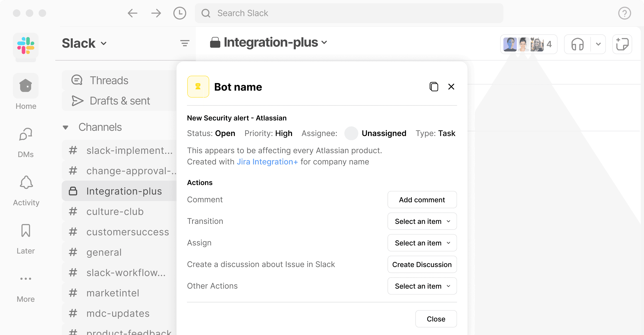Screen dimensions: 644x335
Task: Open the Transition select dropdown
Action: (x=422, y=221)
